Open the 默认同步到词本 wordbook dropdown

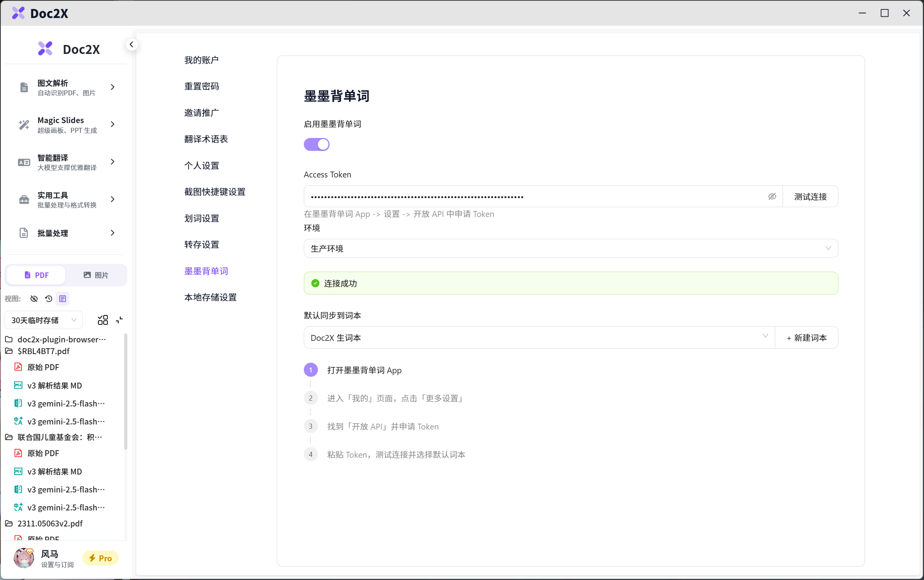pyautogui.click(x=539, y=337)
